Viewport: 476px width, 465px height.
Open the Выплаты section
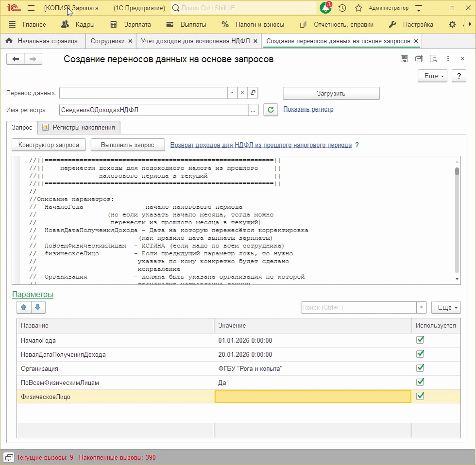[187, 25]
